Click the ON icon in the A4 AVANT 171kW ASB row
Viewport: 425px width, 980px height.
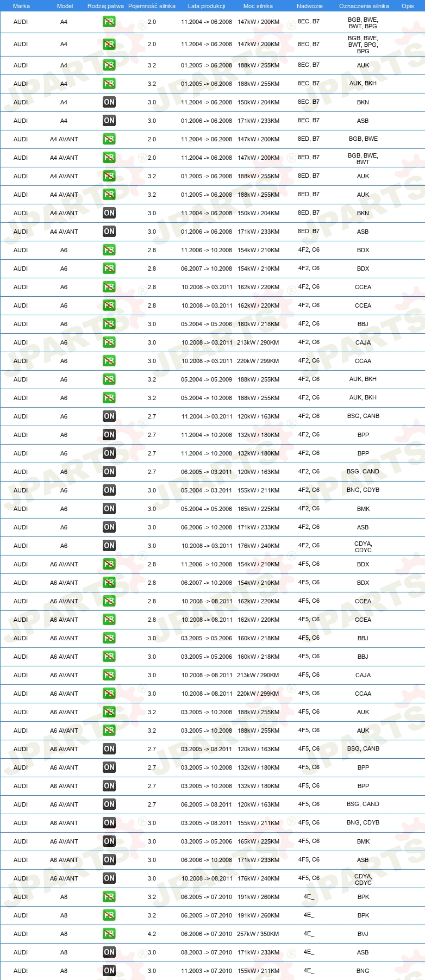click(x=109, y=232)
